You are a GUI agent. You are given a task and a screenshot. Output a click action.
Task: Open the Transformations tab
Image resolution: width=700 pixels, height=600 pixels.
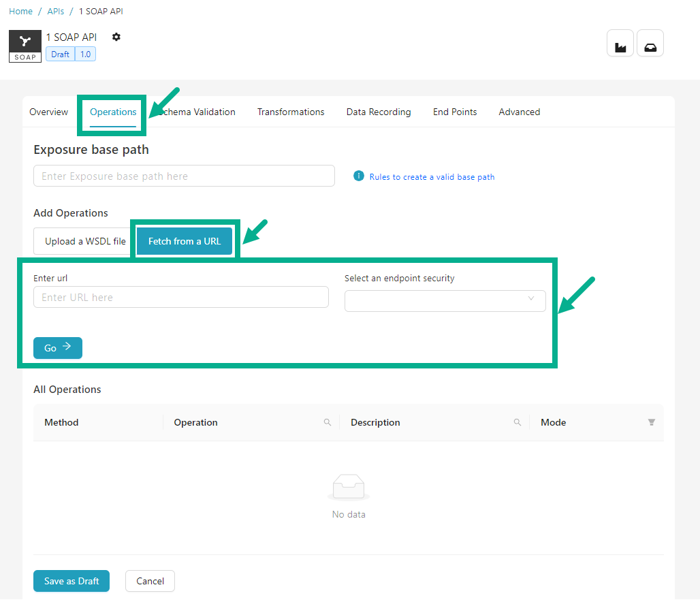coord(291,112)
